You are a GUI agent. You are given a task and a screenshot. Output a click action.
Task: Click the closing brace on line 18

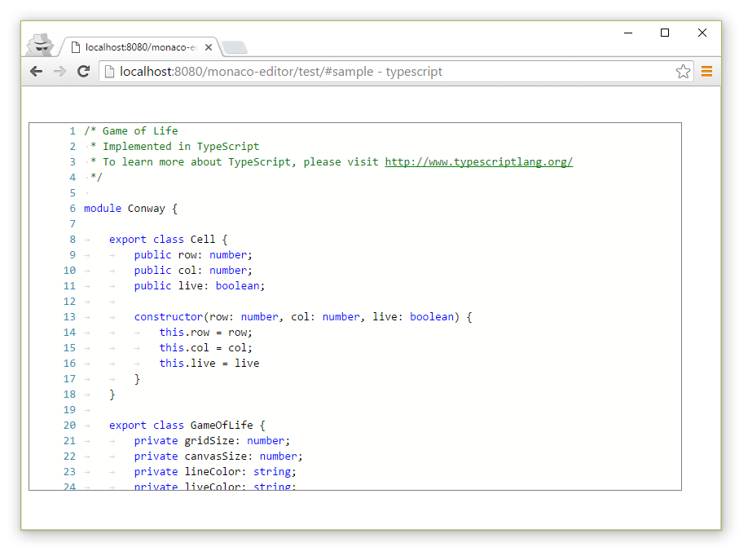point(112,395)
